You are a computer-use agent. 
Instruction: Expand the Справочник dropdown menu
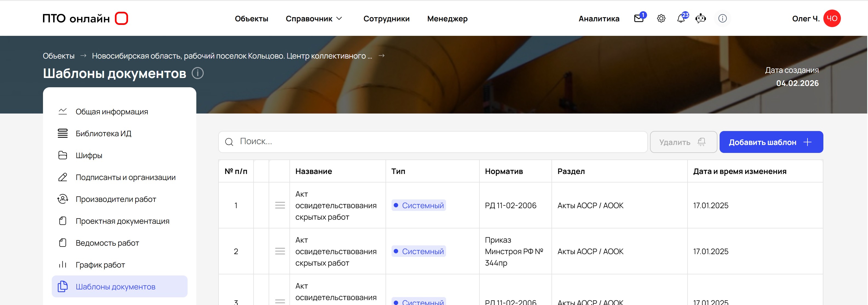314,19
